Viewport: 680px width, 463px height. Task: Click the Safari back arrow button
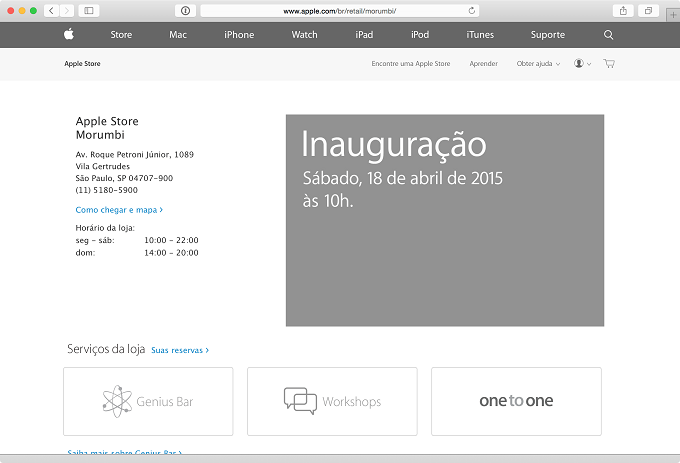tap(51, 10)
